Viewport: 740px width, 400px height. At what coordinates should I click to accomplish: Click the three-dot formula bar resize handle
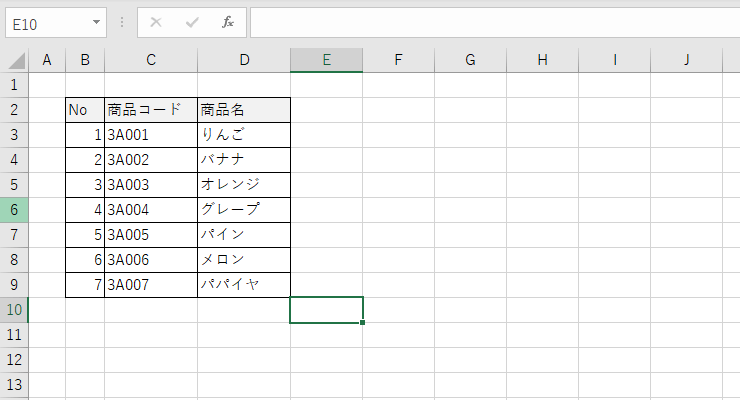(121, 22)
